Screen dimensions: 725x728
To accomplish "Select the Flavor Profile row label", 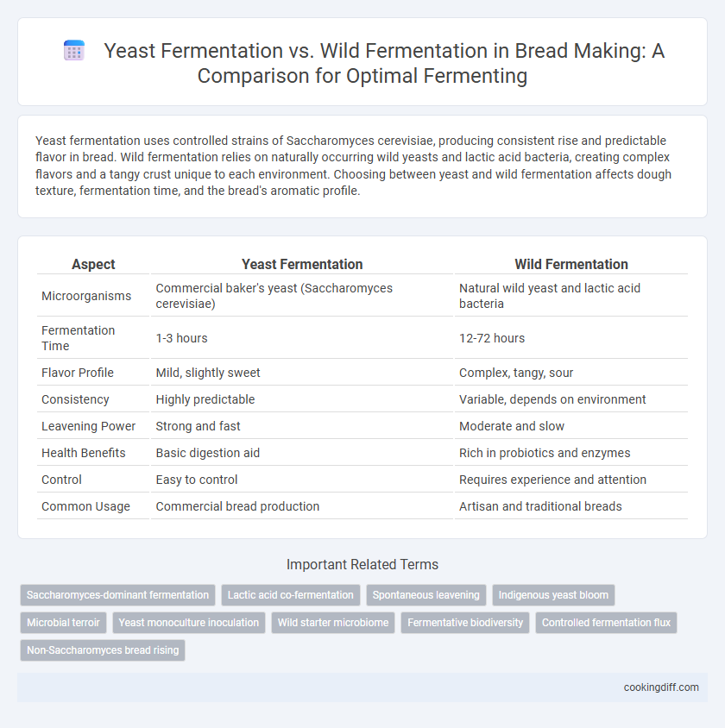I will tap(78, 373).
